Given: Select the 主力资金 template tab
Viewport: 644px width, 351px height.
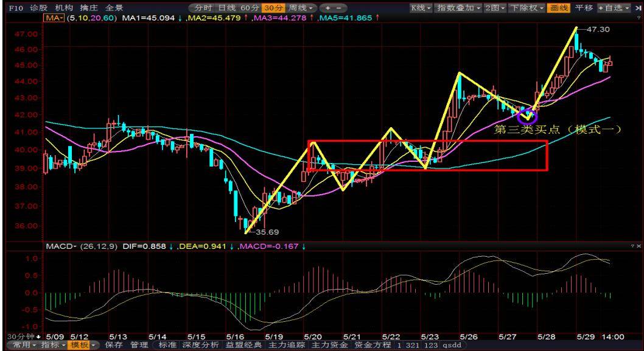Looking at the screenshot, I should 329,346.
